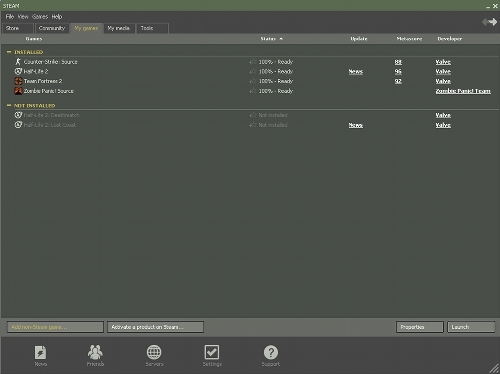Open News link for Half-Life 2: Lost Coast

pyautogui.click(x=356, y=125)
